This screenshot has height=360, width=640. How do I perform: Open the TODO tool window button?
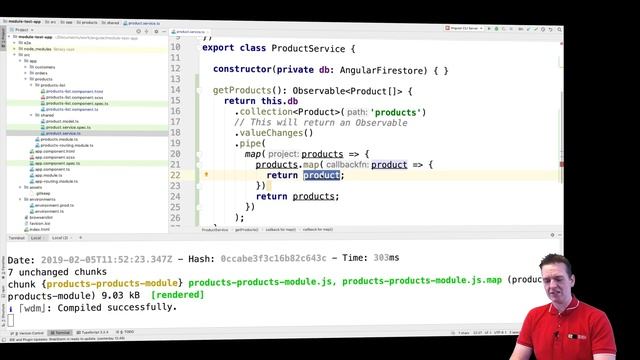125,332
